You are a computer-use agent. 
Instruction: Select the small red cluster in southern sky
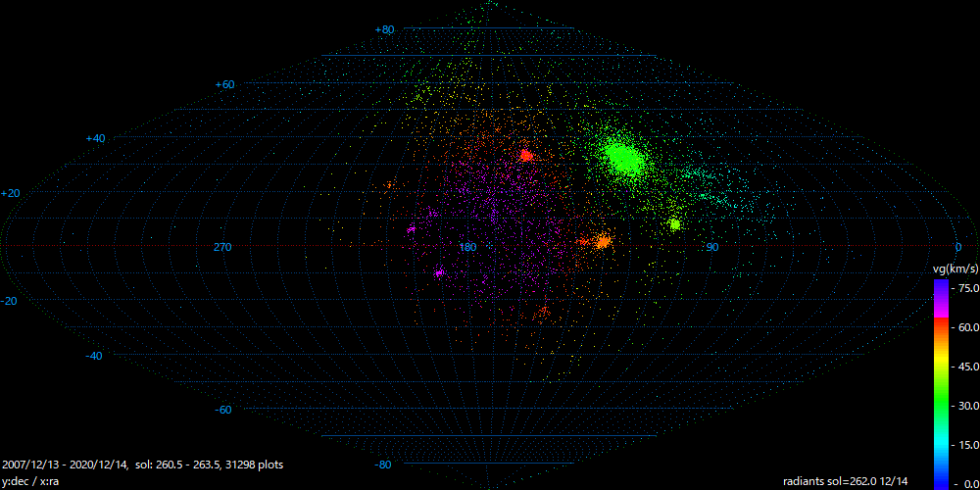pyautogui.click(x=545, y=310)
